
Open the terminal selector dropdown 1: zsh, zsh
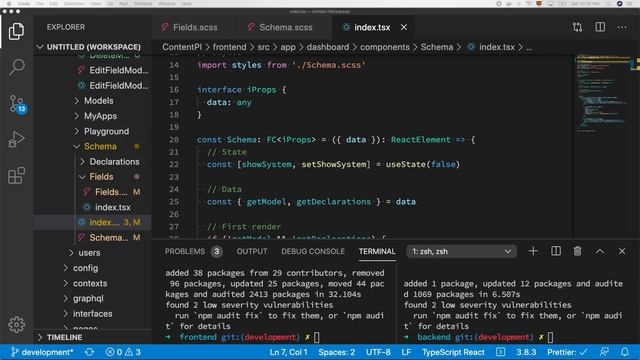461,251
